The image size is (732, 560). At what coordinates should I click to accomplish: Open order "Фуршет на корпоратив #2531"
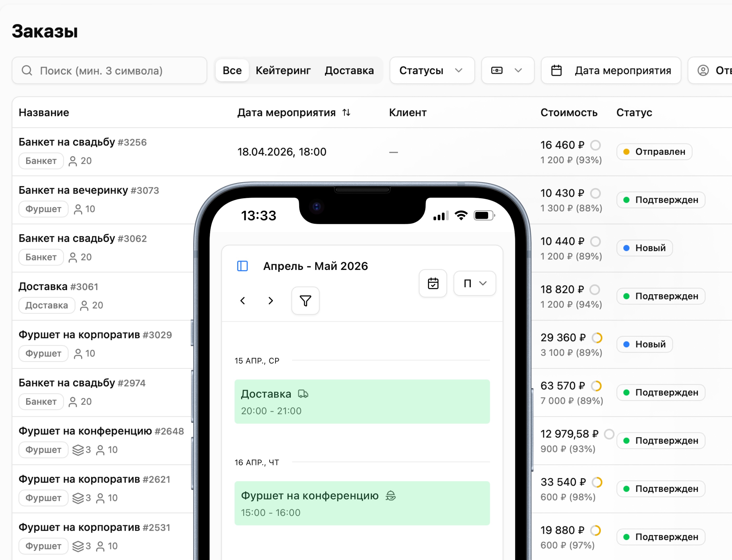tap(94, 527)
